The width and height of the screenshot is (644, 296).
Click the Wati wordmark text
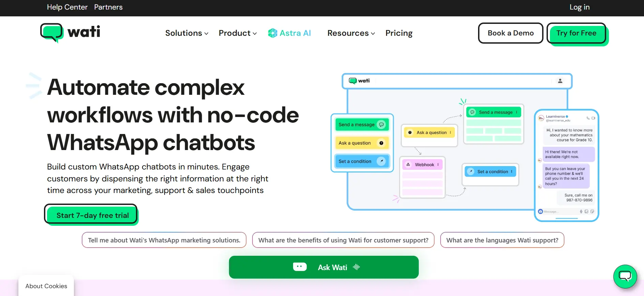(84, 32)
